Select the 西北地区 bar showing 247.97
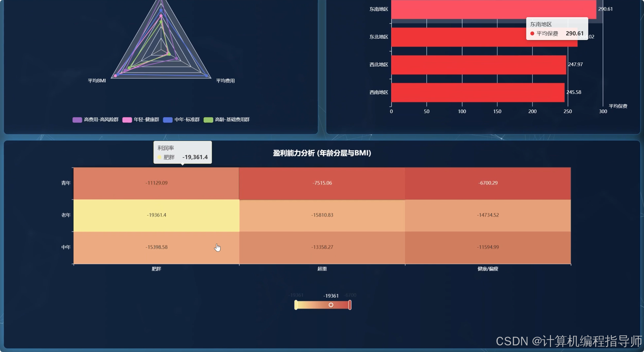The image size is (644, 352). coord(478,65)
